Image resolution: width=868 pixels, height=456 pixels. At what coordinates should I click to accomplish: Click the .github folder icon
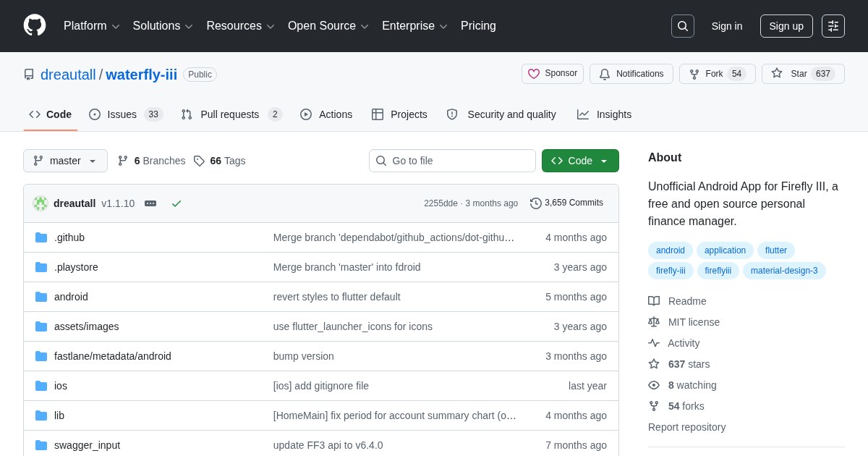(41, 237)
